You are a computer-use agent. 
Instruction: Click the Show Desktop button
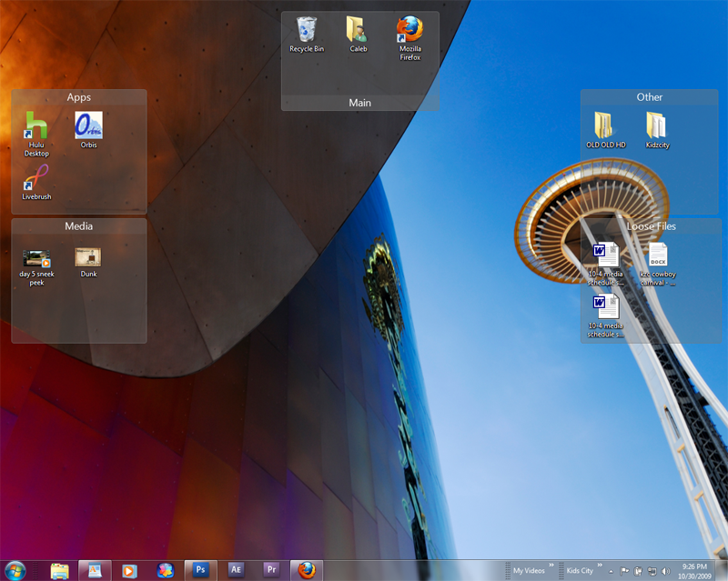point(723,571)
